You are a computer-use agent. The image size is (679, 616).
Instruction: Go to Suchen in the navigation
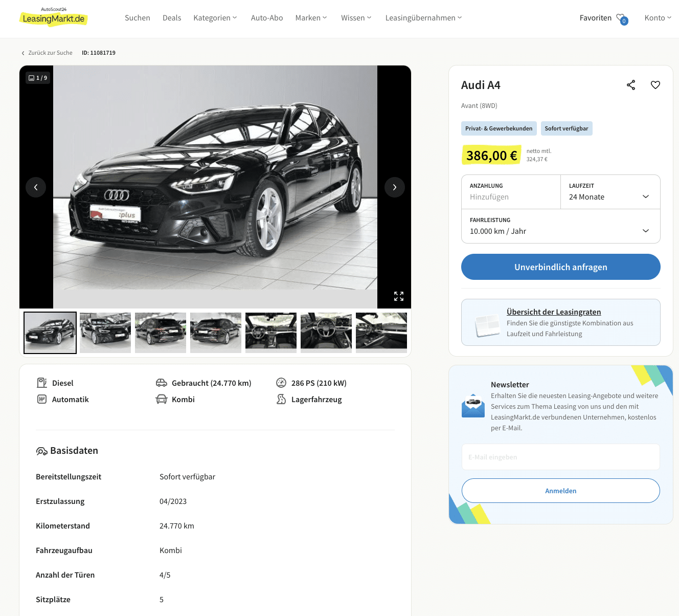tap(138, 18)
